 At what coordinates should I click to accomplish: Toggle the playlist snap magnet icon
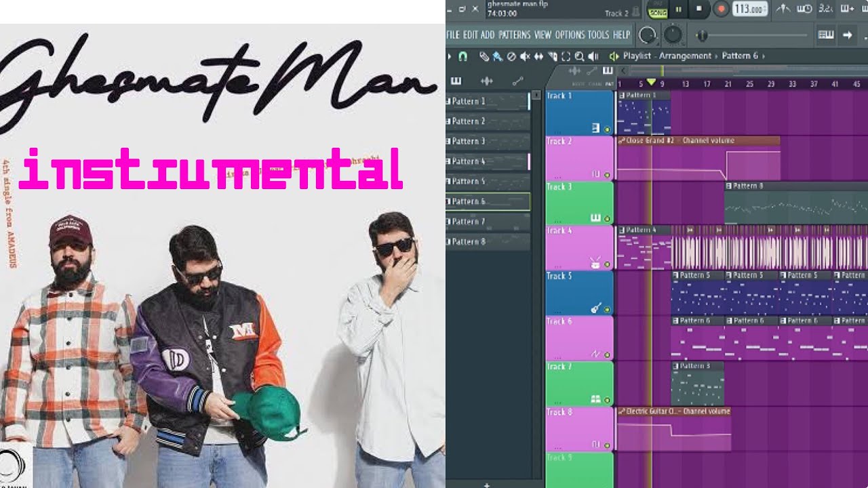(x=462, y=56)
